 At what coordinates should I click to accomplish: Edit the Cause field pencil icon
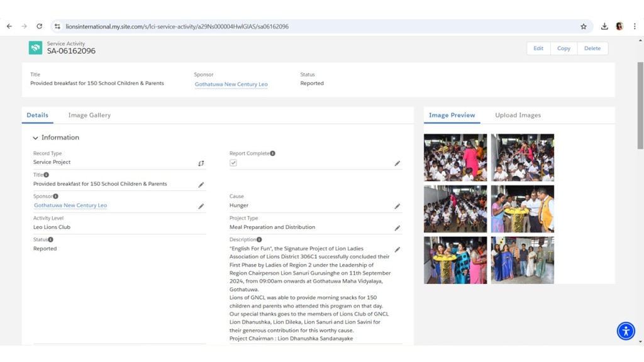397,206
